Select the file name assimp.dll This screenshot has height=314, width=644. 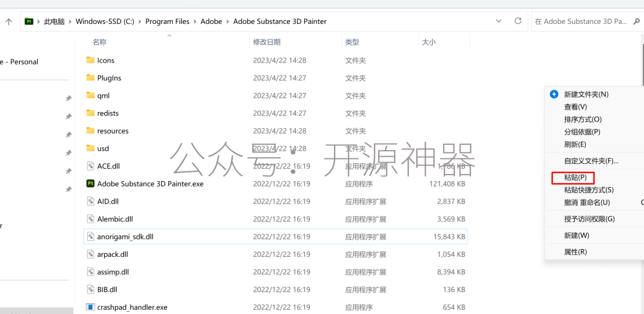(x=113, y=272)
